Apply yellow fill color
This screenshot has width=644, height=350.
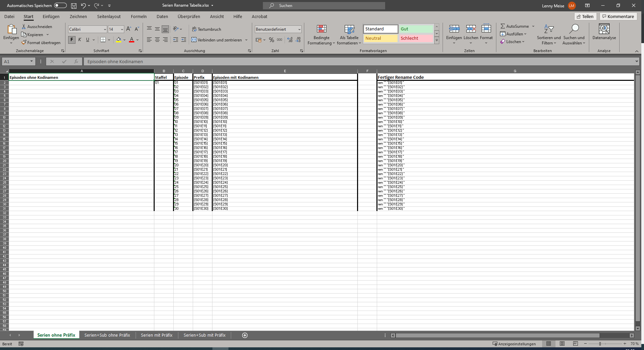click(119, 40)
